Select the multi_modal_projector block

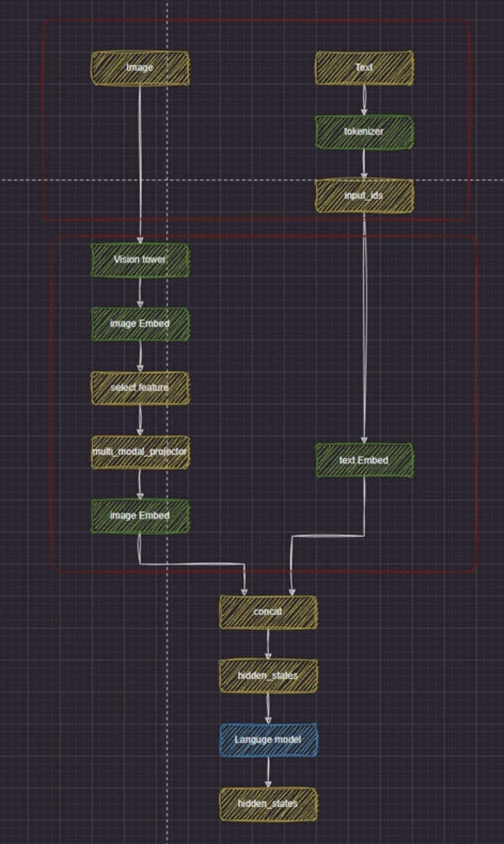pyautogui.click(x=140, y=452)
